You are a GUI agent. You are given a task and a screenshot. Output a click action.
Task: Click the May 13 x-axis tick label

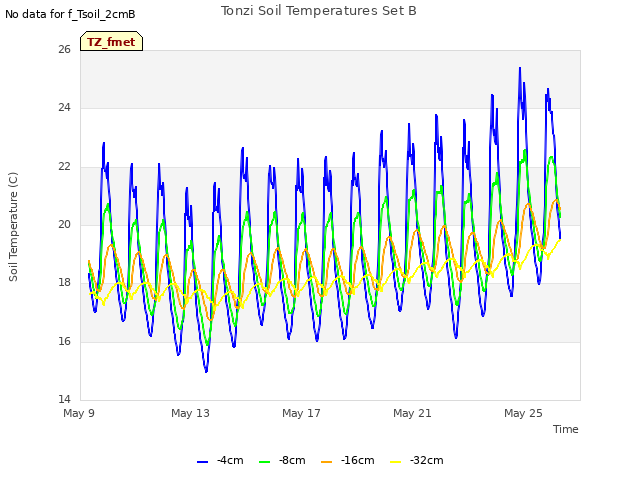190,413
